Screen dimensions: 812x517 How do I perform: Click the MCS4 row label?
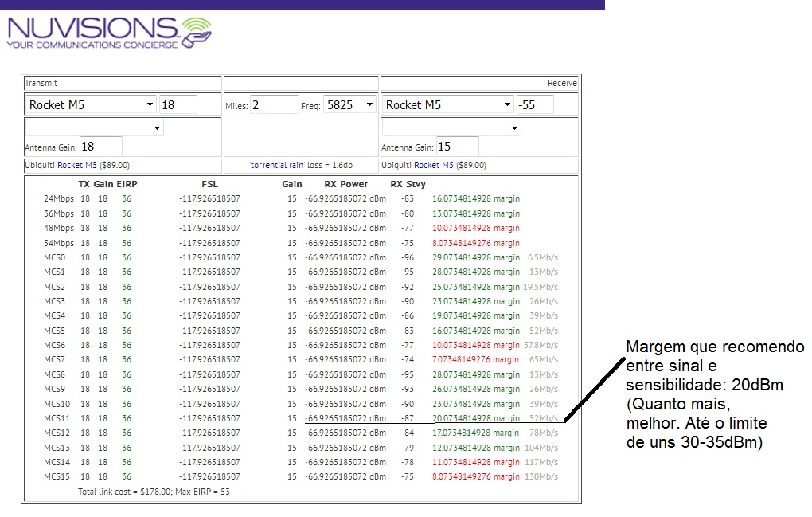[55, 315]
